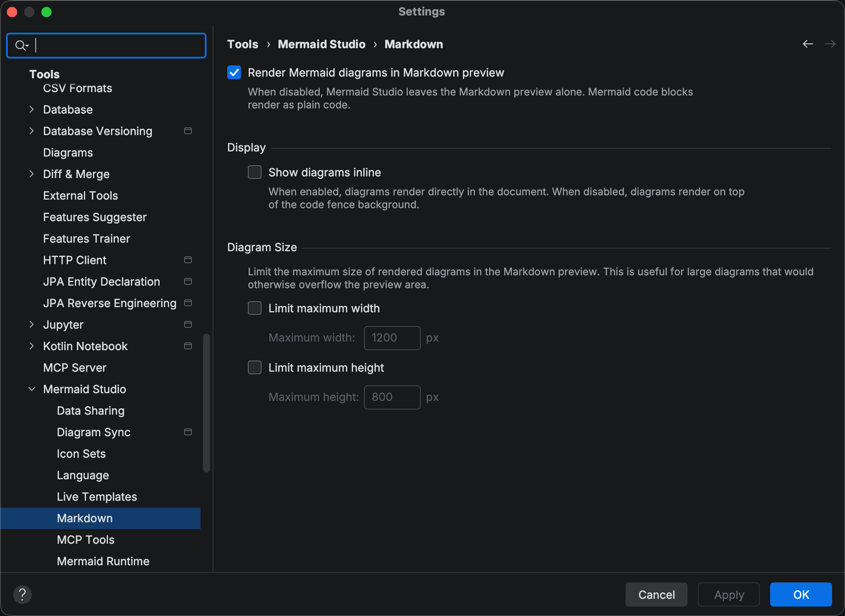Click the search magnifier icon in settings
Screen dimensions: 845x616
click(22, 45)
